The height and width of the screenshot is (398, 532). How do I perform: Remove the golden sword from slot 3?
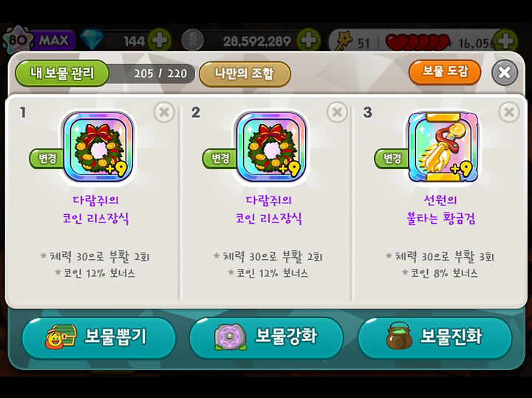509,112
